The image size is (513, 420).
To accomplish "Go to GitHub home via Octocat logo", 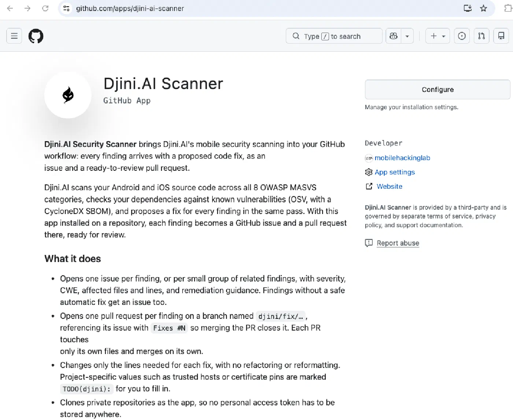I will (36, 36).
